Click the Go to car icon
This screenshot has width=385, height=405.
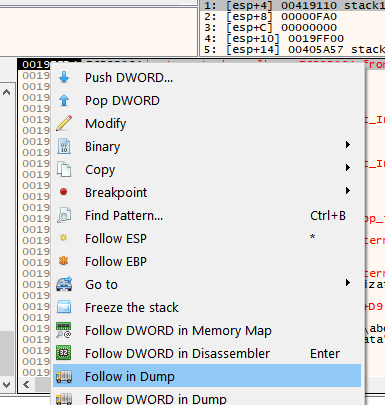coord(64,284)
